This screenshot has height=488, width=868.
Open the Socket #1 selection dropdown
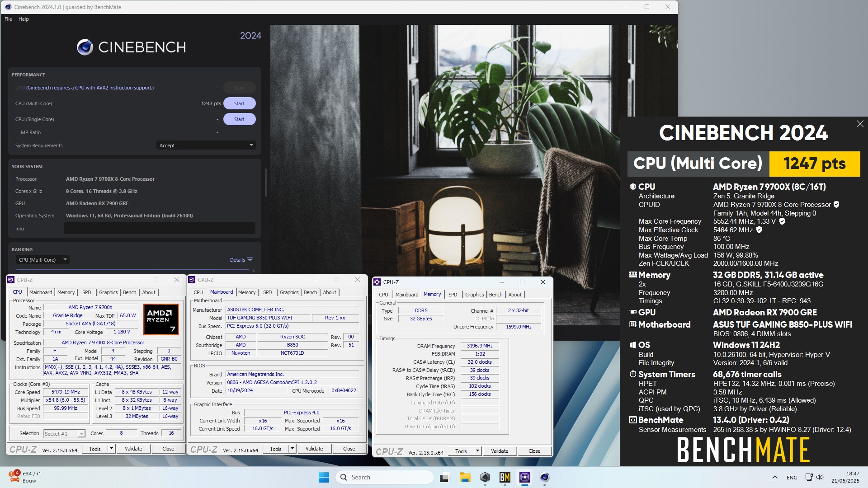pos(65,434)
